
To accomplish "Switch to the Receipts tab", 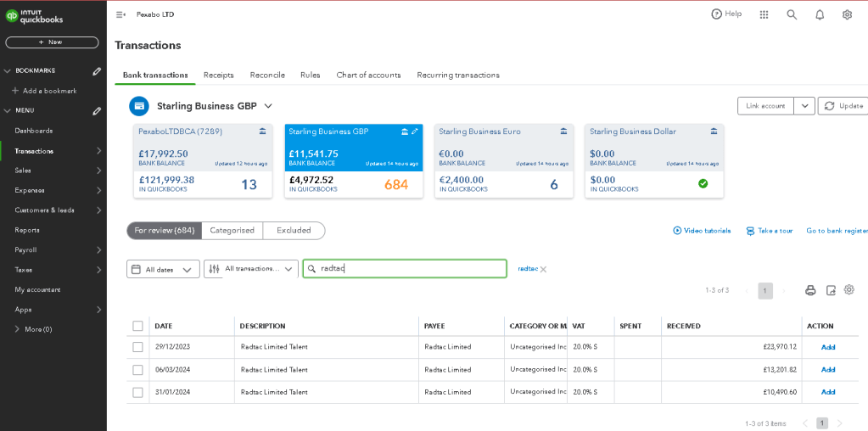I will click(x=219, y=76).
